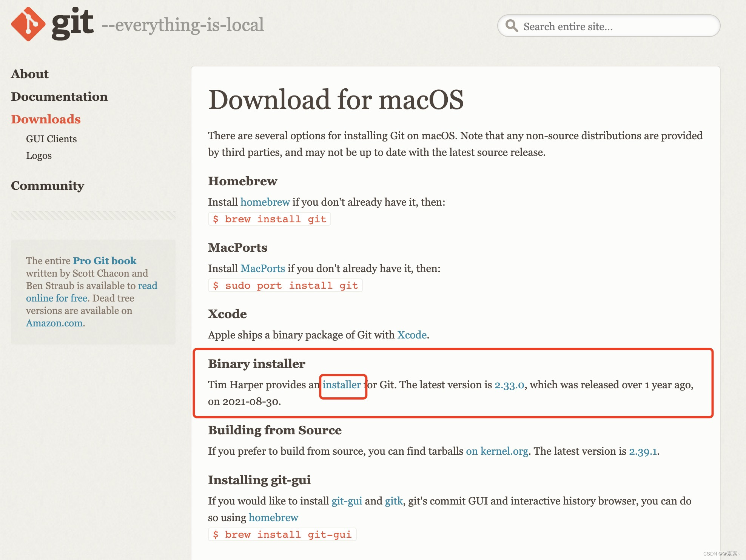Open GUI Clients sub-item
This screenshot has height=560, width=746.
point(51,139)
